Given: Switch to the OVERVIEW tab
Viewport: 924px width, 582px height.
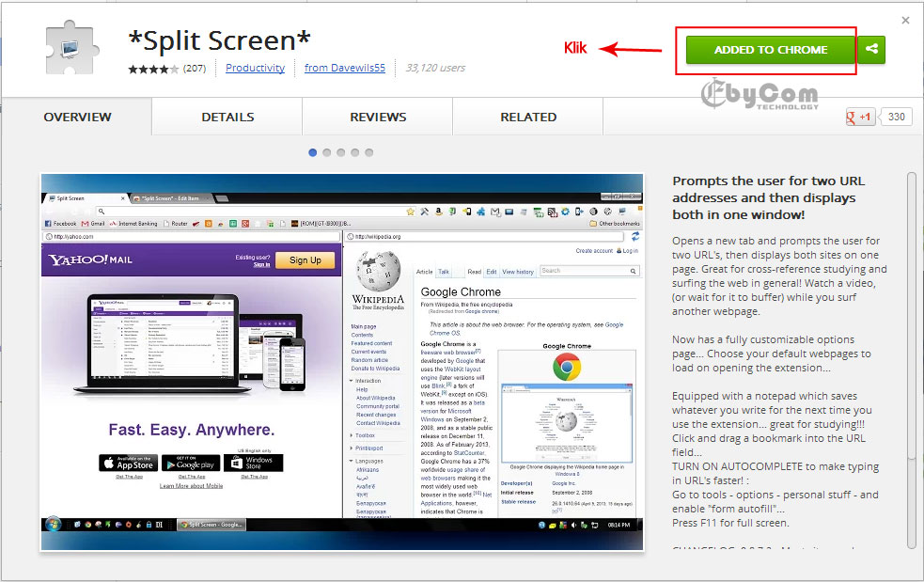Looking at the screenshot, I should tap(77, 117).
